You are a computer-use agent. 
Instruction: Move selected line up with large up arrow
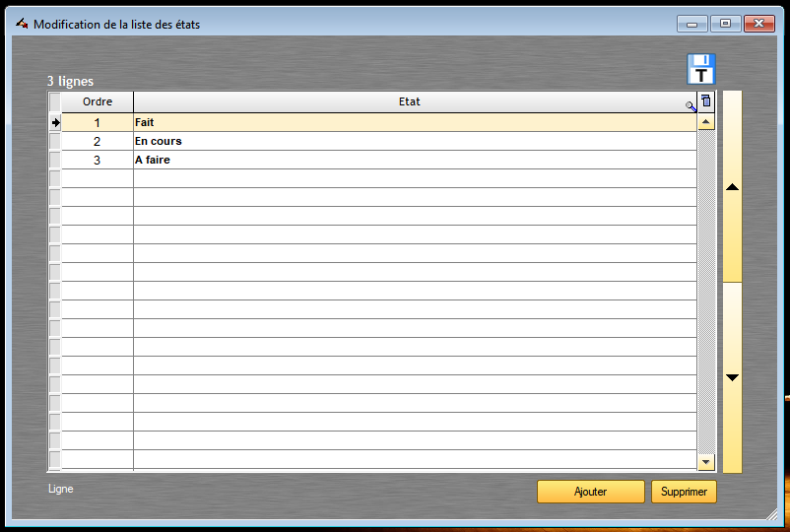(x=732, y=187)
